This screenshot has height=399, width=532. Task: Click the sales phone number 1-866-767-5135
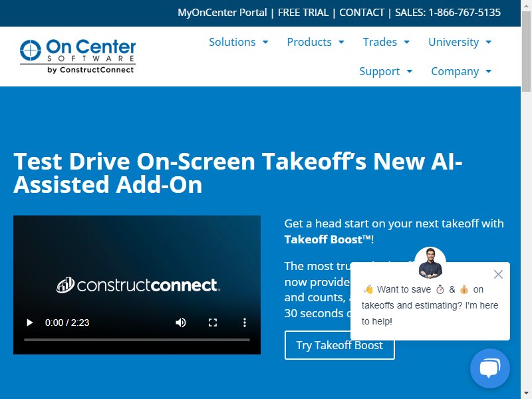(x=464, y=13)
